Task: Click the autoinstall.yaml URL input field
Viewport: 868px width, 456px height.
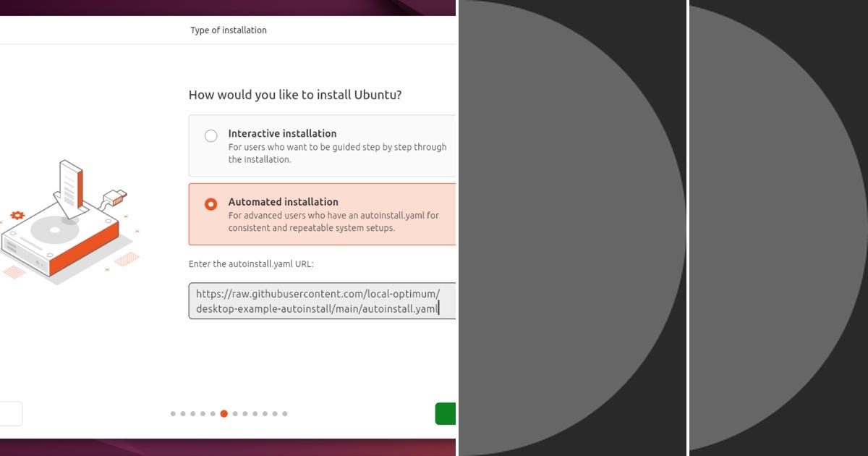Action: coord(318,300)
